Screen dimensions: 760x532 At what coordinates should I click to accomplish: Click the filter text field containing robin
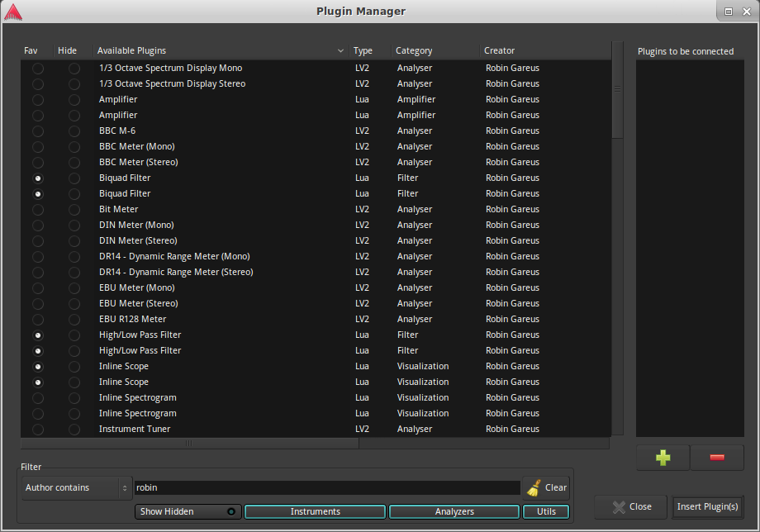tap(327, 487)
